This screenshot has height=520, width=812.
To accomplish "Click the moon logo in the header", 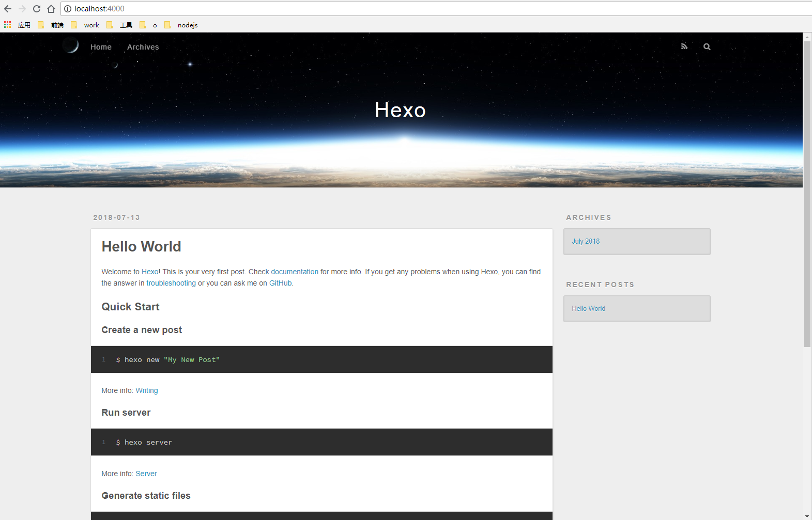I will (x=71, y=45).
